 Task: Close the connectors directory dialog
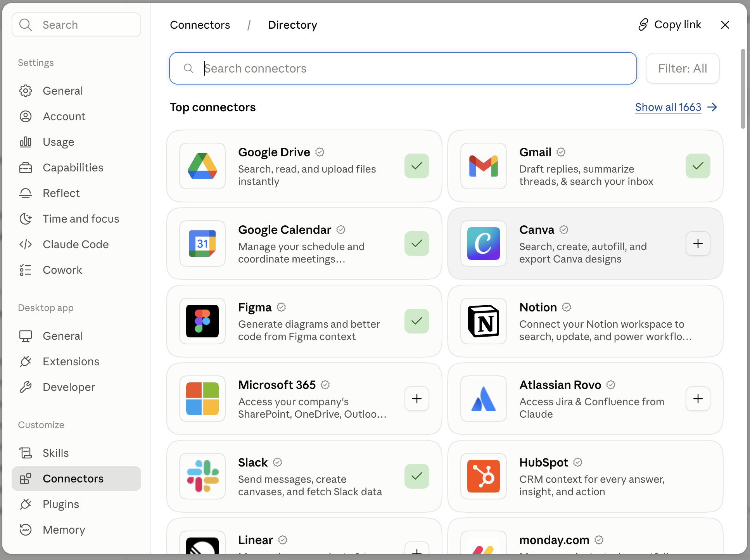(725, 25)
